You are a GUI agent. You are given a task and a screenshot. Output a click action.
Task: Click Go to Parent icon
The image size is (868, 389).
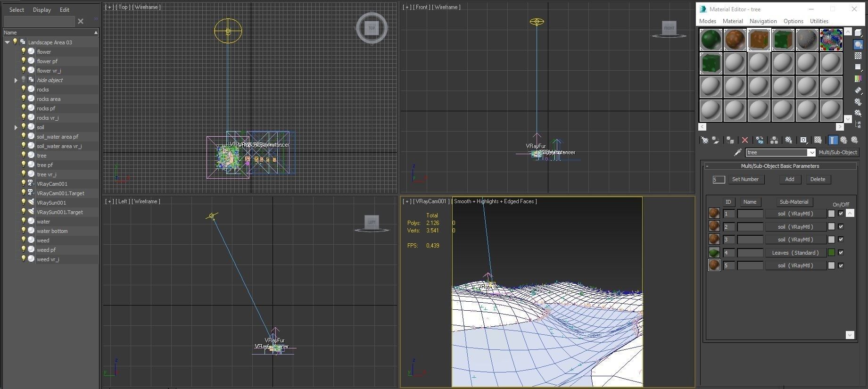(x=843, y=140)
